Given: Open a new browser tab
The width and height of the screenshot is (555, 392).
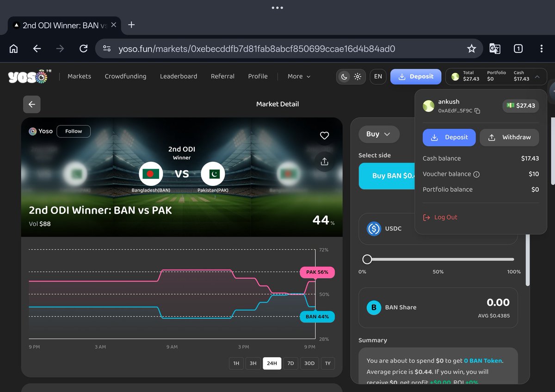Looking at the screenshot, I should point(131,25).
